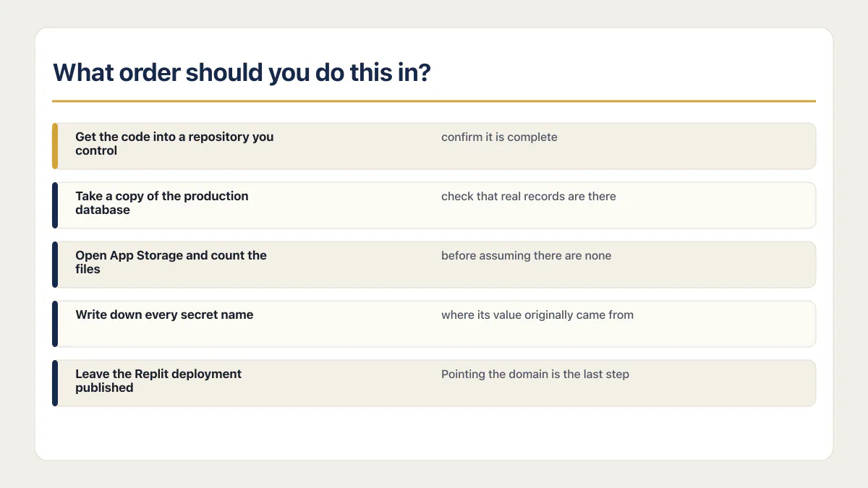Click the gold divider line under the title
868x488 pixels.
point(434,101)
